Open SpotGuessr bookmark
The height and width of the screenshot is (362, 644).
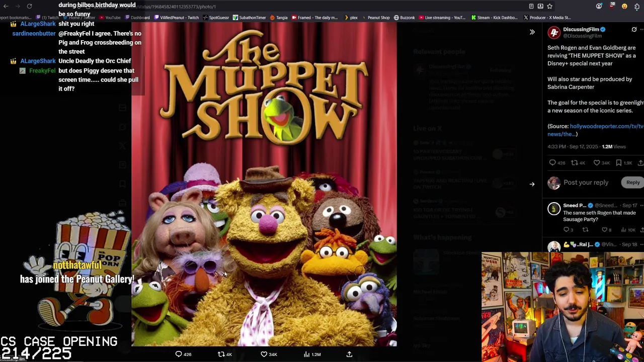[x=216, y=18]
